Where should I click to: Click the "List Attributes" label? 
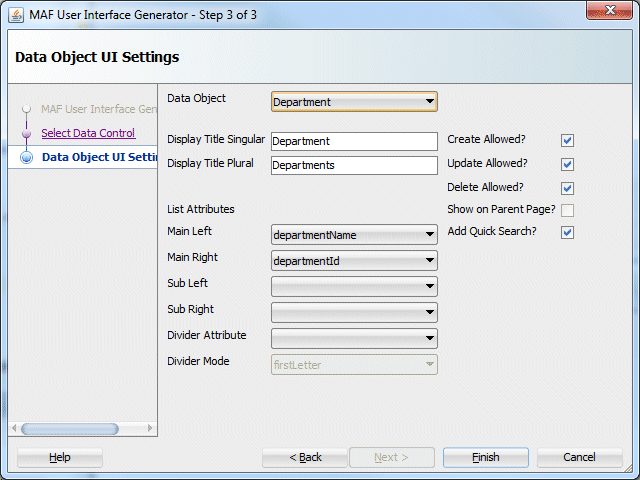(201, 209)
